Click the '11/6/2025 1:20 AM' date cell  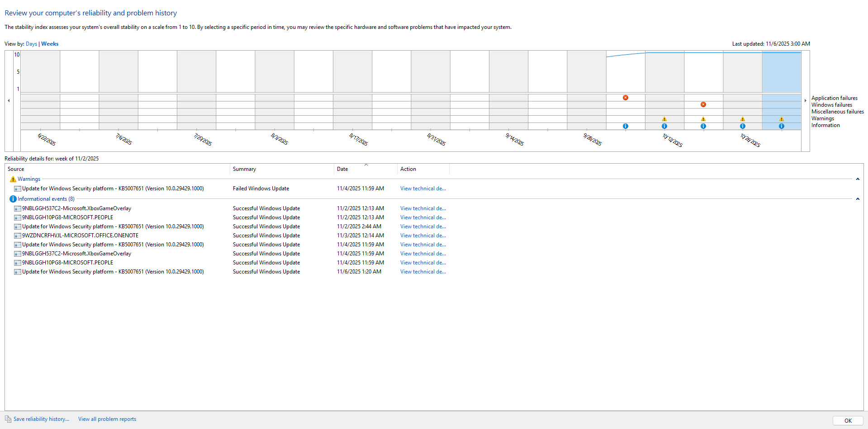pos(359,272)
